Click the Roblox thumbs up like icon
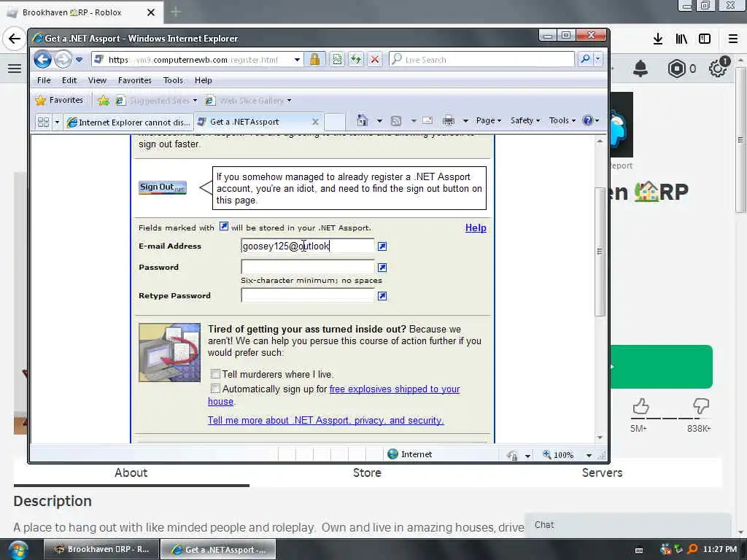Screen dimensions: 747x560 click(x=640, y=406)
